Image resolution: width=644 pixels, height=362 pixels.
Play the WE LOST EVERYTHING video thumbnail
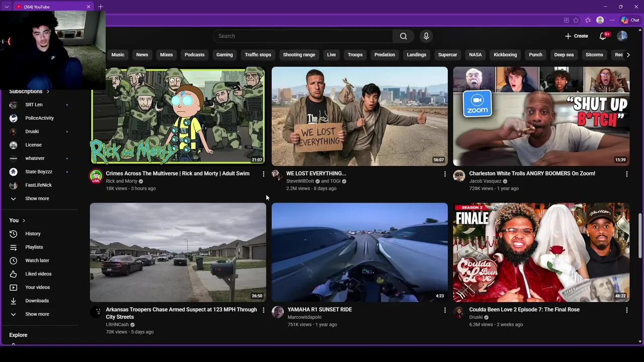tap(360, 116)
